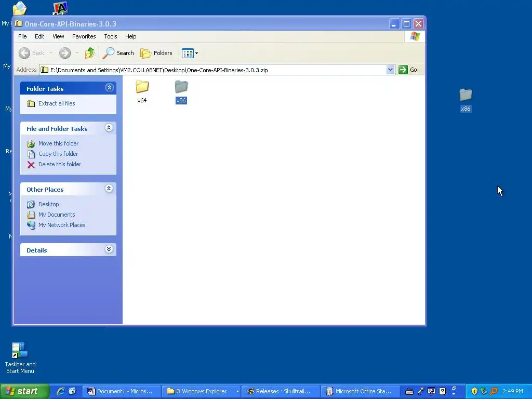Select the x64 folder
The width and height of the screenshot is (532, 399).
pyautogui.click(x=142, y=91)
